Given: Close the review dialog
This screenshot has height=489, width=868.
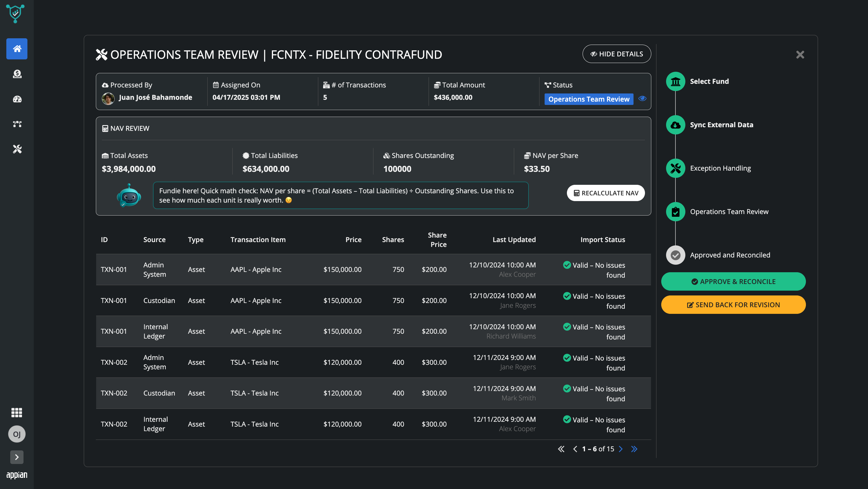Looking at the screenshot, I should click(x=800, y=55).
